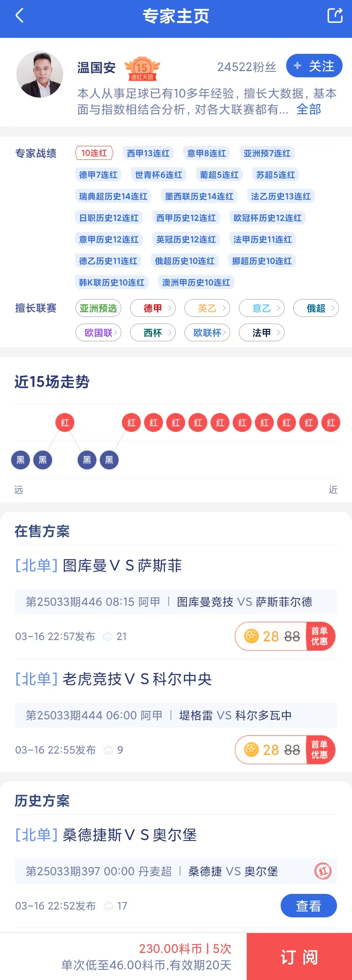Tap the back arrow icon
The image size is (352, 980).
click(x=19, y=16)
